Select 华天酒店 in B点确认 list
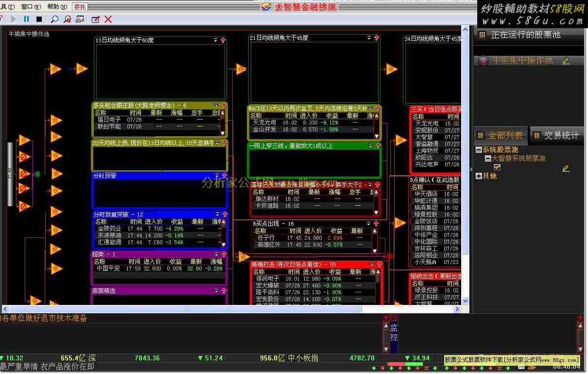Screen dimensions: 588x374 [x=435, y=194]
